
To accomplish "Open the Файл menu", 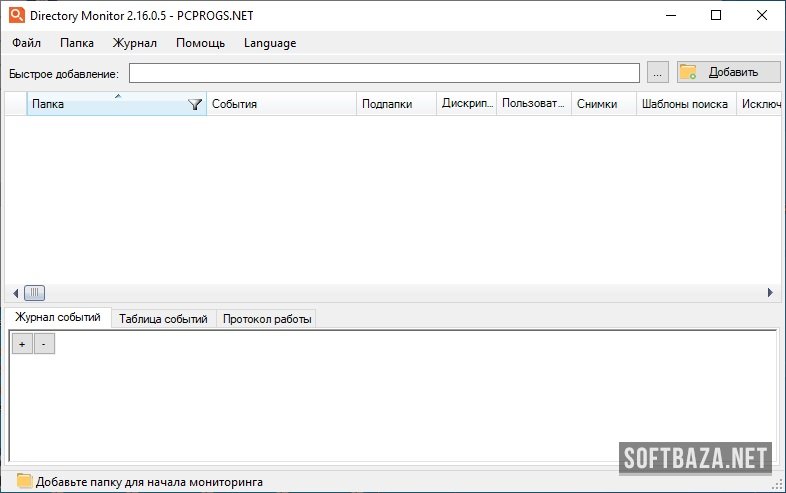I will [x=27, y=43].
